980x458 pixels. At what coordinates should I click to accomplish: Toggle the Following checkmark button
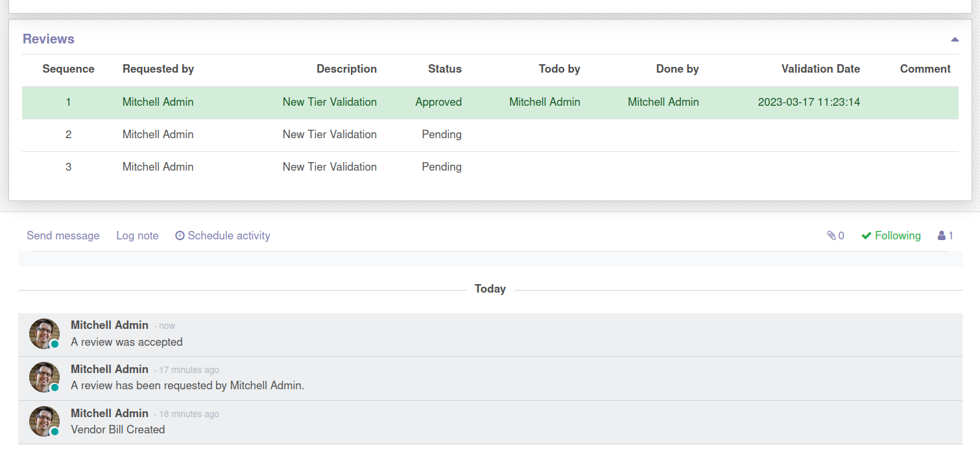pos(890,236)
